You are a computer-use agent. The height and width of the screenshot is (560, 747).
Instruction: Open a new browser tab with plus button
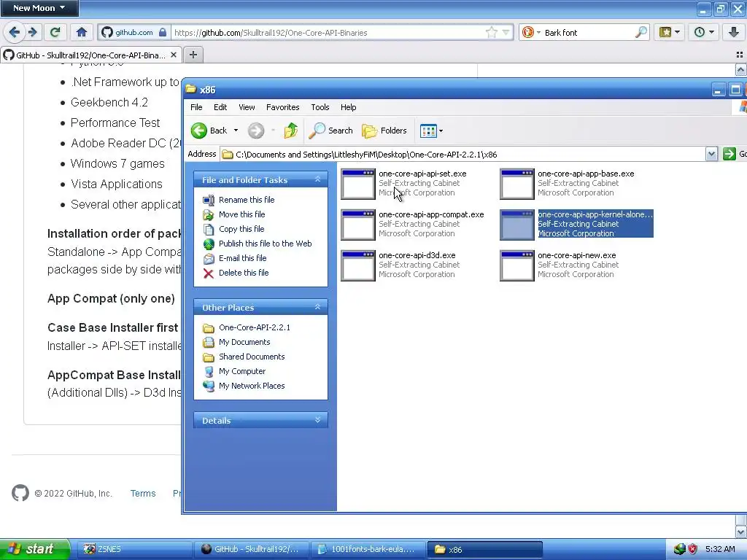[193, 55]
